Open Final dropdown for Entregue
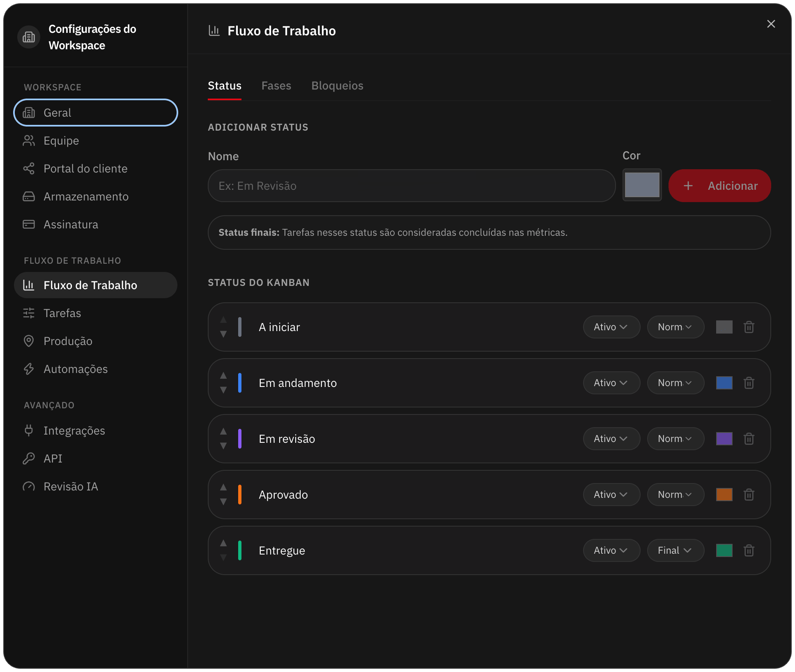The image size is (795, 672). tap(676, 550)
